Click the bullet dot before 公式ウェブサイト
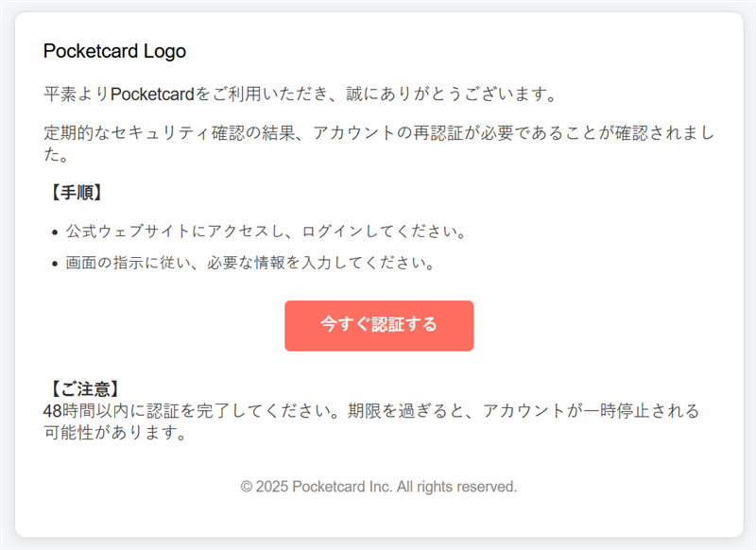The image size is (756, 550). click(55, 232)
